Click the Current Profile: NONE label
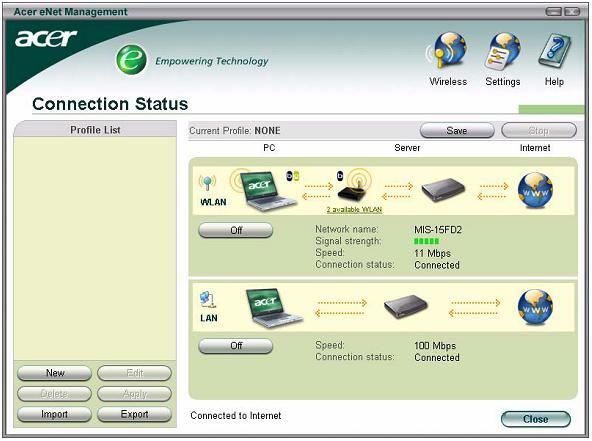Screen dimensions: 592x441 coord(234,131)
